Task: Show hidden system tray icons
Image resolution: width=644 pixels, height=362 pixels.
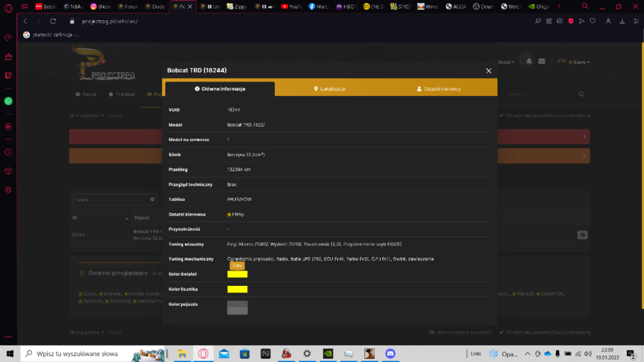Action: (x=527, y=354)
